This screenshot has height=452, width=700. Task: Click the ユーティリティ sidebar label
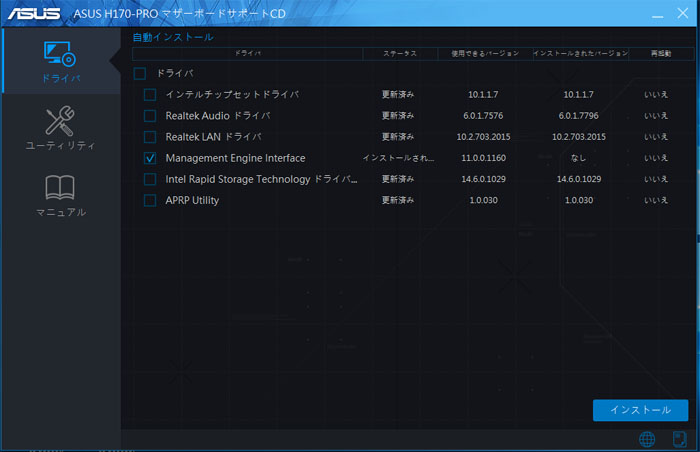(x=60, y=146)
